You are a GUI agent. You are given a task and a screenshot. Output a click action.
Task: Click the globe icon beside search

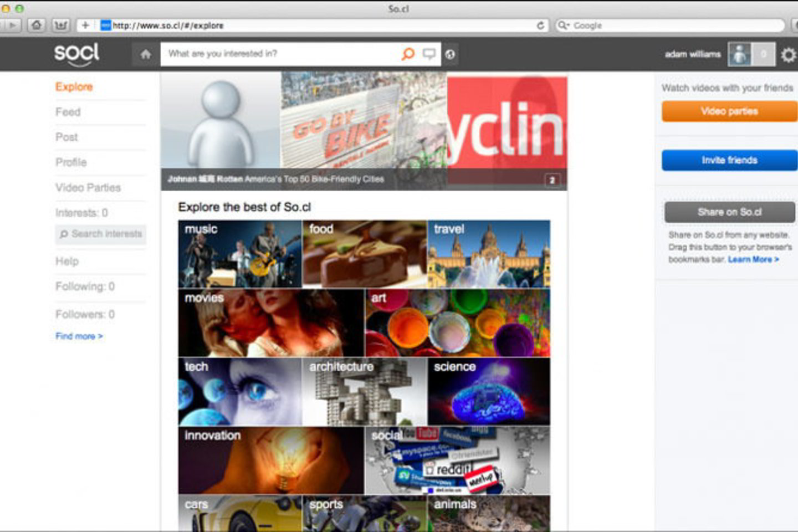coord(450,54)
